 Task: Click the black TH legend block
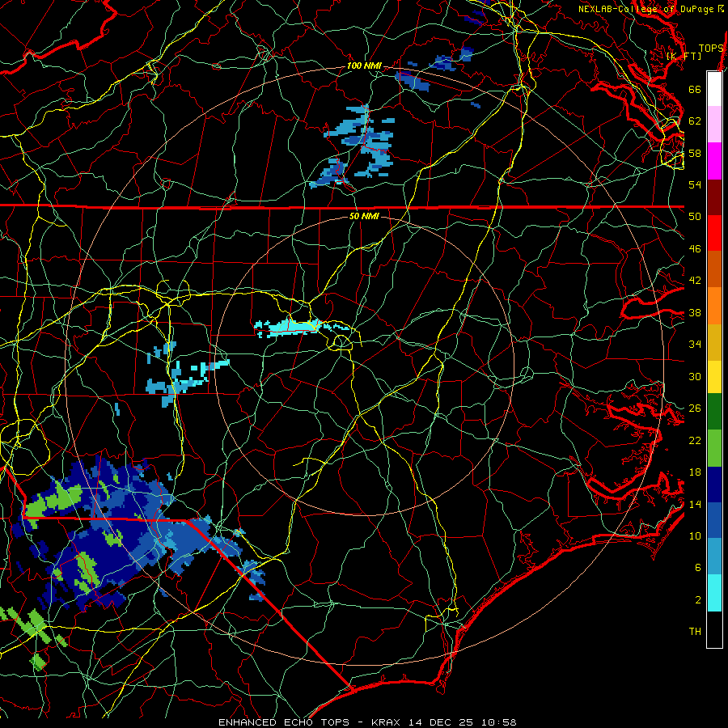pyautogui.click(x=714, y=629)
